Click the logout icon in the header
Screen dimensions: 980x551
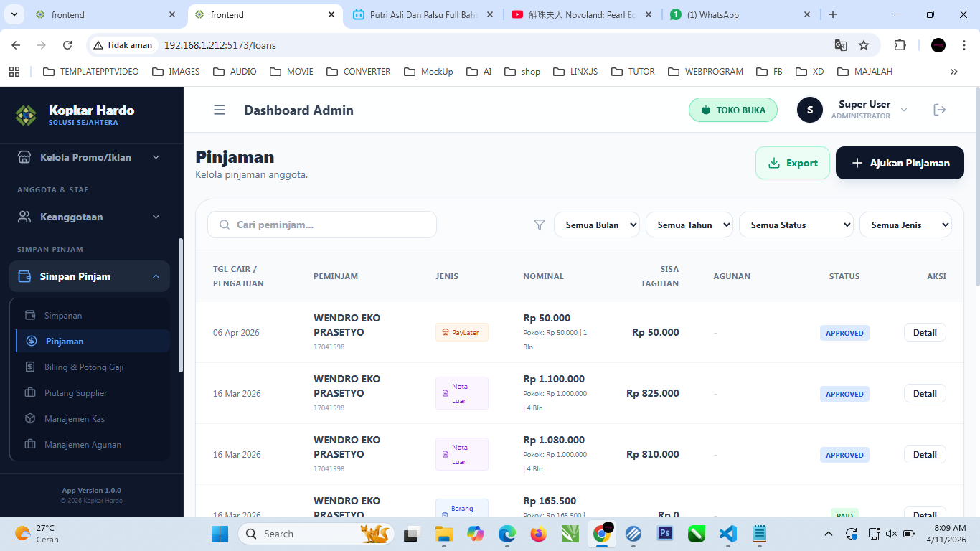click(x=939, y=110)
